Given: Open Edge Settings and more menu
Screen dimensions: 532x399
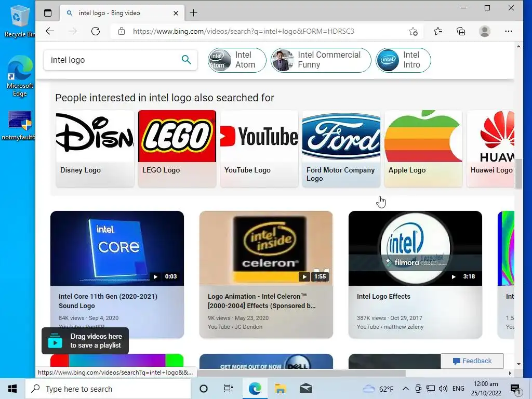Looking at the screenshot, I should click(x=508, y=31).
